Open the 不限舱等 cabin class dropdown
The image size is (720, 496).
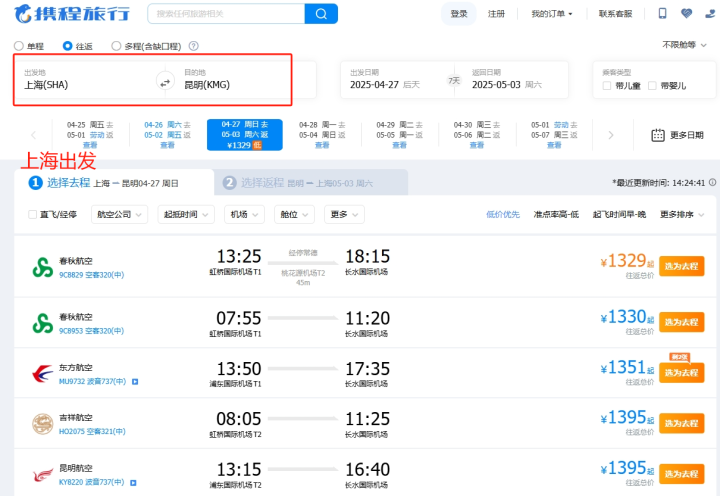click(684, 45)
